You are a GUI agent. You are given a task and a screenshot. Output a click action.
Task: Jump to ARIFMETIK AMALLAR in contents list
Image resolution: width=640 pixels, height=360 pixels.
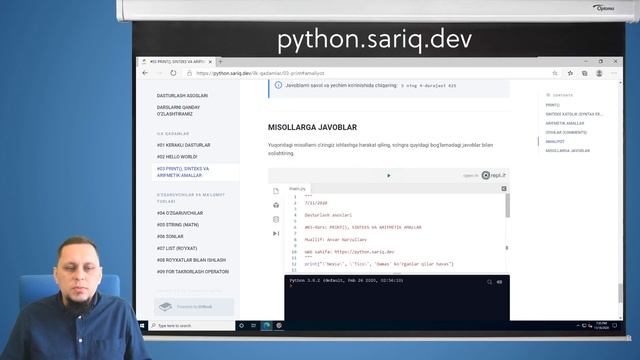[565, 123]
